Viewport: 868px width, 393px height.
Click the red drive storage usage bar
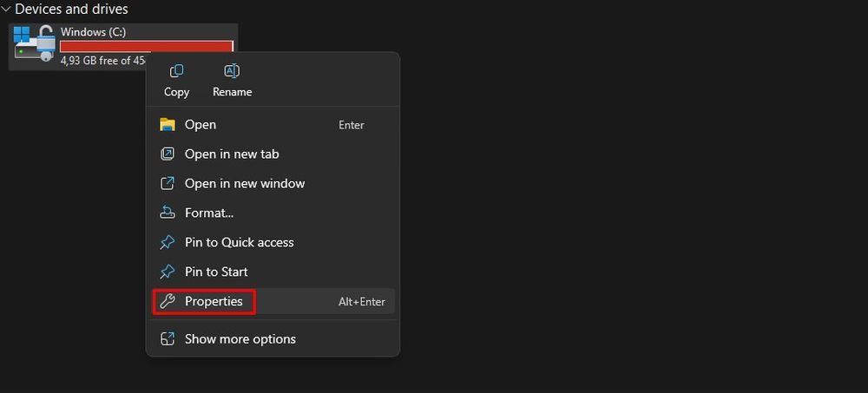[104, 48]
